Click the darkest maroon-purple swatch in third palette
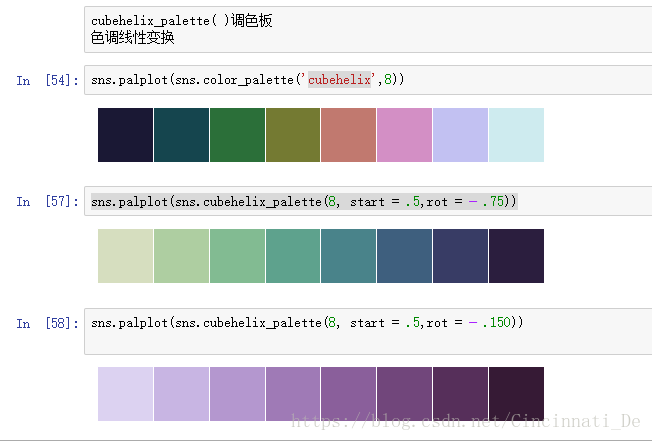The image size is (652, 441). pos(516,394)
